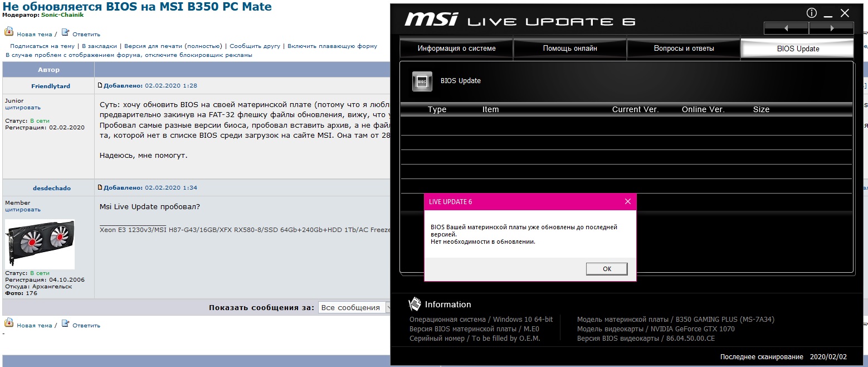This screenshot has height=367, width=868.
Task: Click Сообщить другу link
Action: tap(255, 46)
